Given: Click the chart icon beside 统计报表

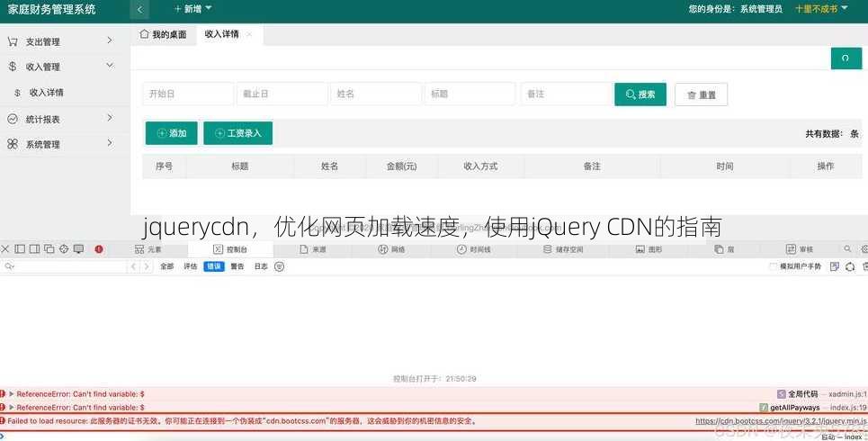Looking at the screenshot, I should [13, 119].
